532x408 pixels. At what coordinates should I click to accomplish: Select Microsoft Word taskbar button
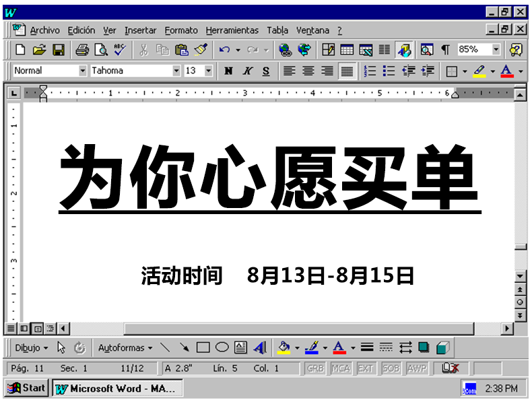point(117,388)
